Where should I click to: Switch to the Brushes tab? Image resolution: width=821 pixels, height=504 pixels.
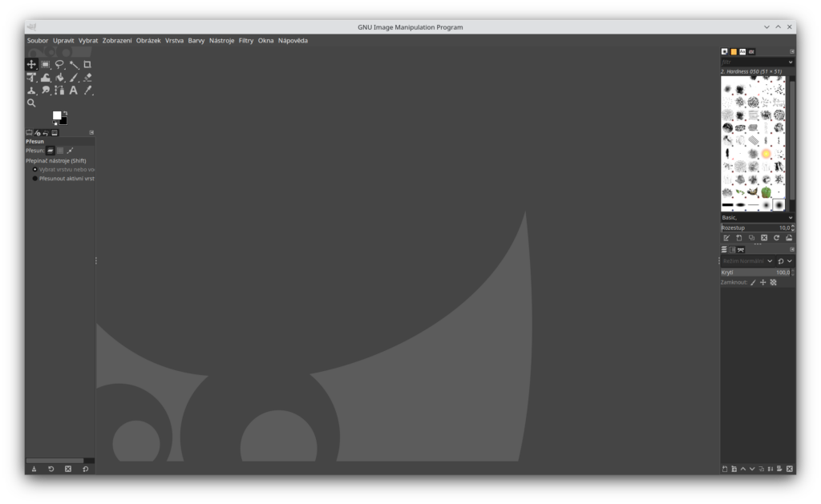725,52
